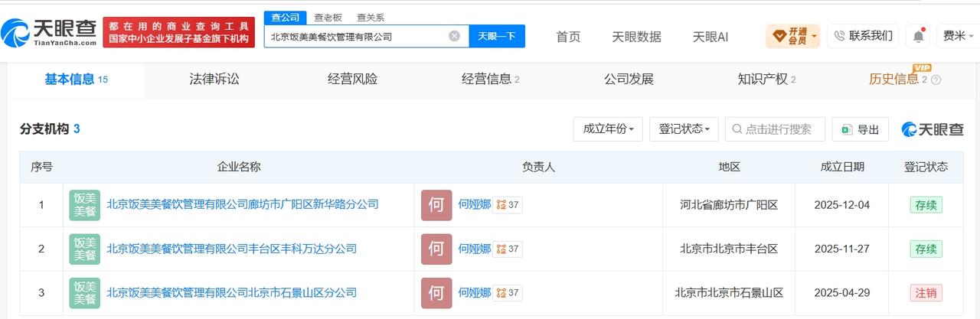
Task: Export the list with 导出 button
Action: tap(861, 129)
